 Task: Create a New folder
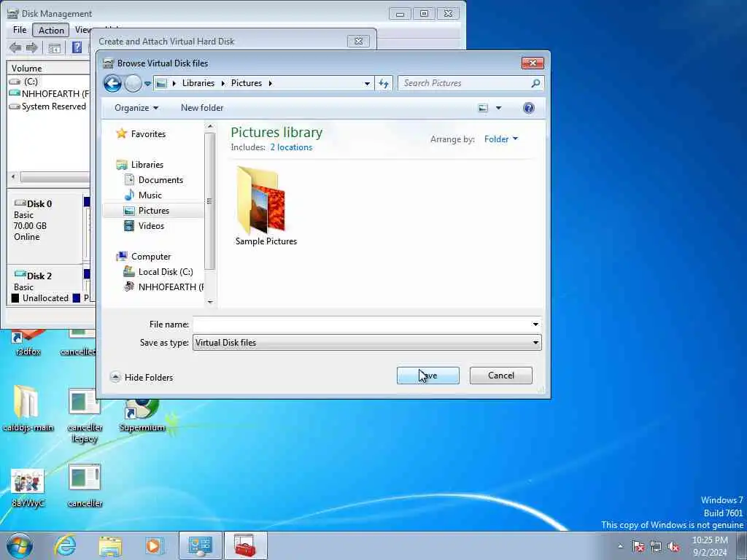click(x=202, y=108)
